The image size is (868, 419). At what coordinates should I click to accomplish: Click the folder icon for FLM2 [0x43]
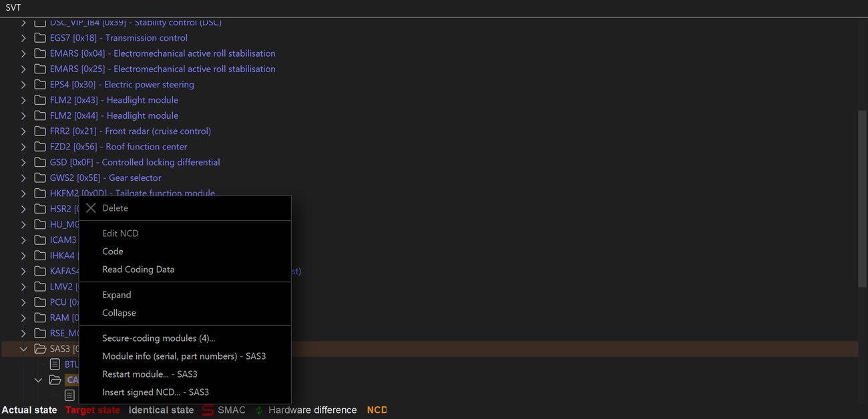[x=40, y=100]
